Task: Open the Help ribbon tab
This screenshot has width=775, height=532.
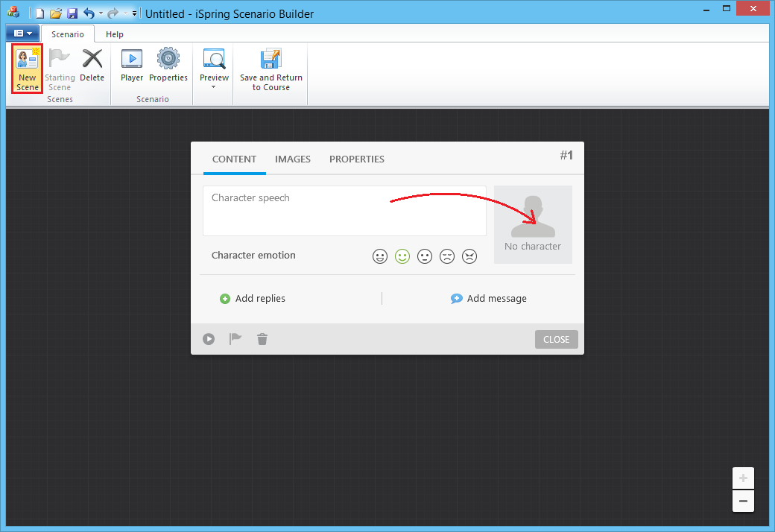Action: pos(114,34)
